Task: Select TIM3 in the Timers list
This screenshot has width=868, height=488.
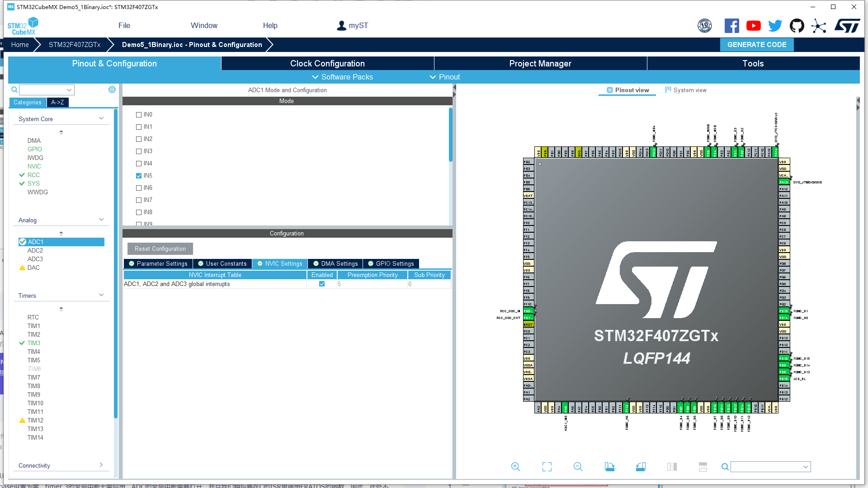Action: 34,343
